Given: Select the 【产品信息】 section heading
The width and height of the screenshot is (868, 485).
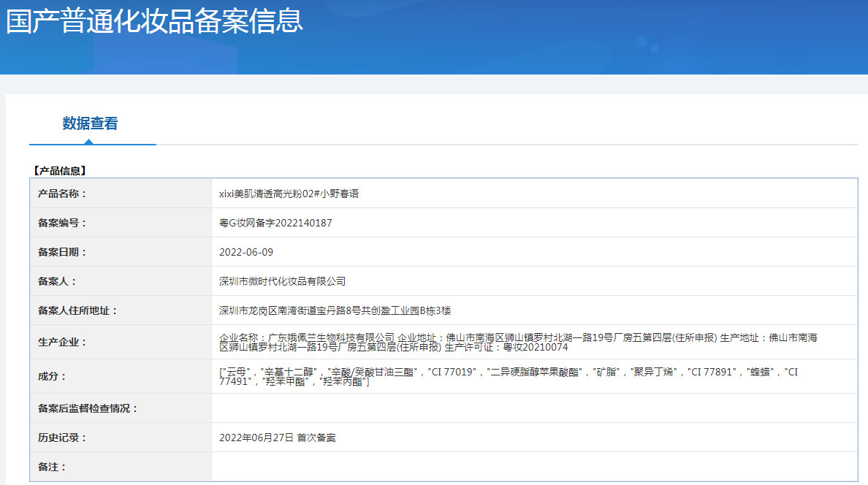Looking at the screenshot, I should click(x=60, y=171).
